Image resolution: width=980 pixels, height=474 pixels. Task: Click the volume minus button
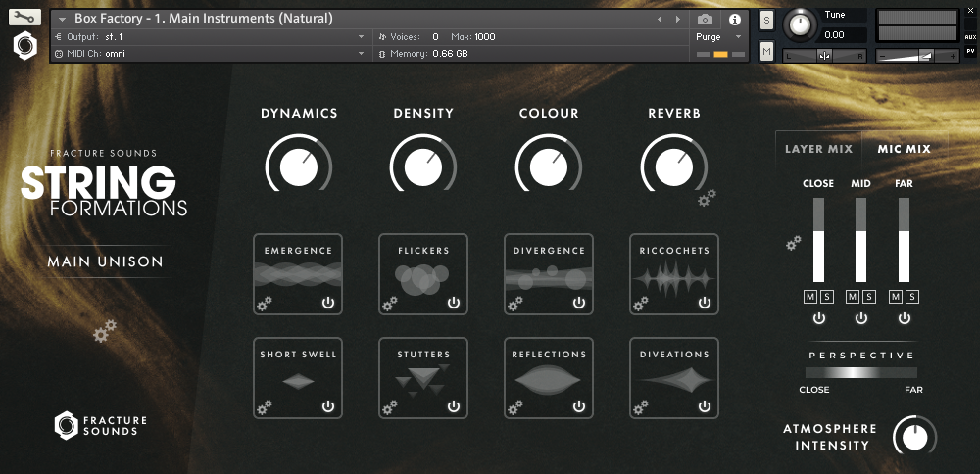click(883, 56)
